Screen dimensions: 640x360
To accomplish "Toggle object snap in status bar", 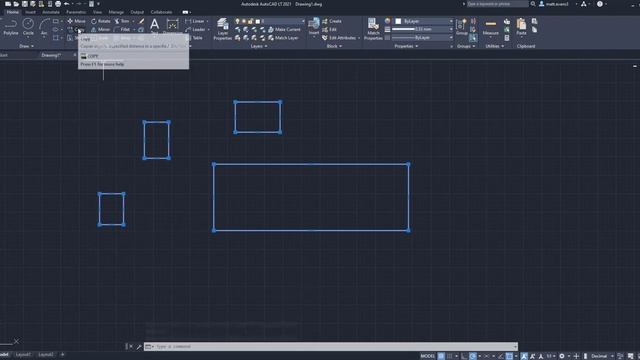I will click(x=509, y=356).
